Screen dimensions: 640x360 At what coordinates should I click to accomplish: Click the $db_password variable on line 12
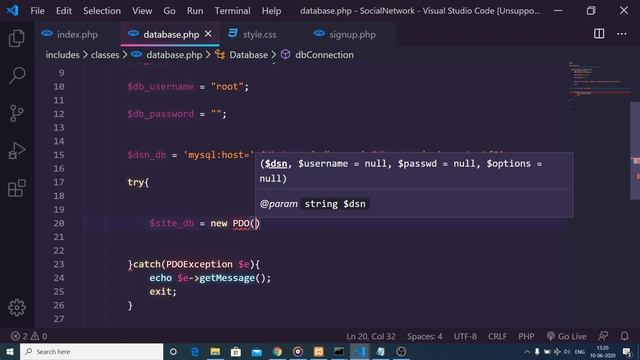coord(160,114)
